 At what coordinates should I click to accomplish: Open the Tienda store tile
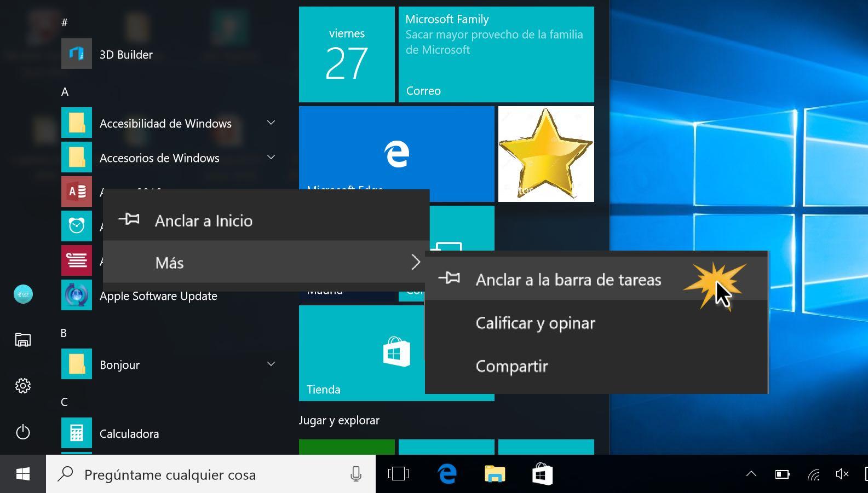361,353
